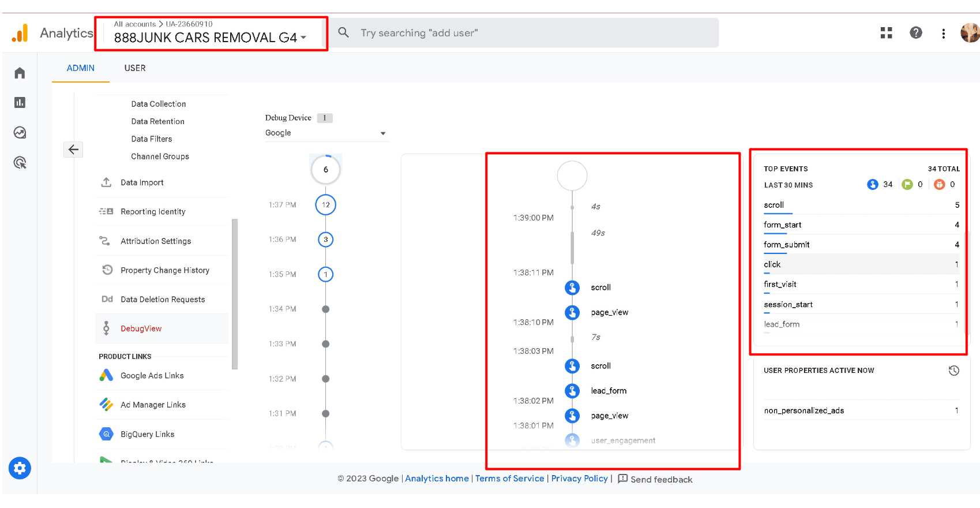Expand the 888JUNK CARS REMOVAL G4 property selector
The image size is (980, 508).
211,38
